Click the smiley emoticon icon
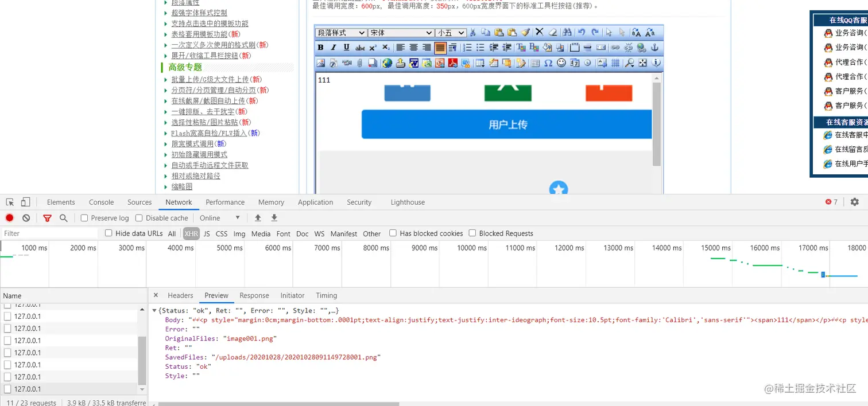This screenshot has height=406, width=868. point(561,63)
